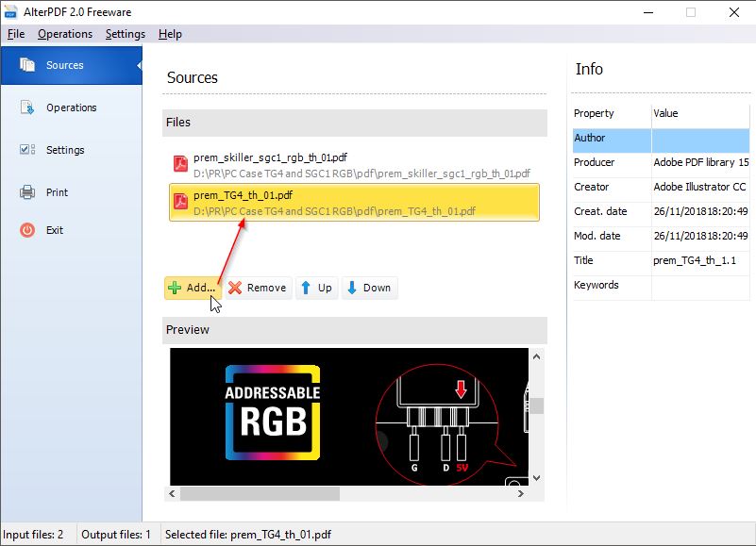Click Exit in the sidebar

[x=72, y=230]
